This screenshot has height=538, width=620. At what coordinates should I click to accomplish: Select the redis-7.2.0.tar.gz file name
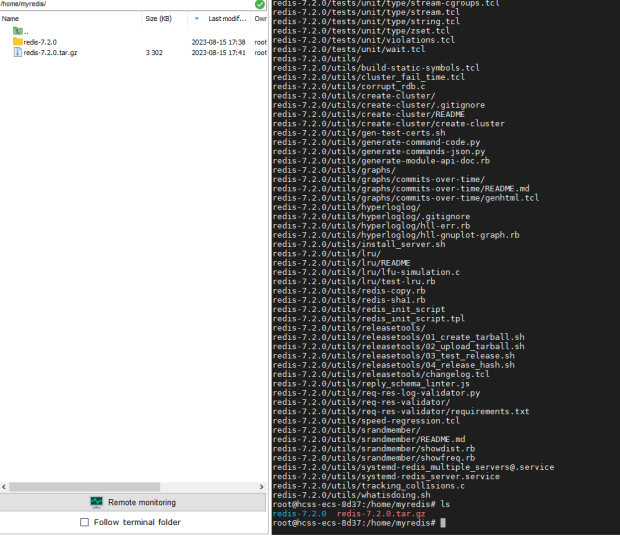50,53
